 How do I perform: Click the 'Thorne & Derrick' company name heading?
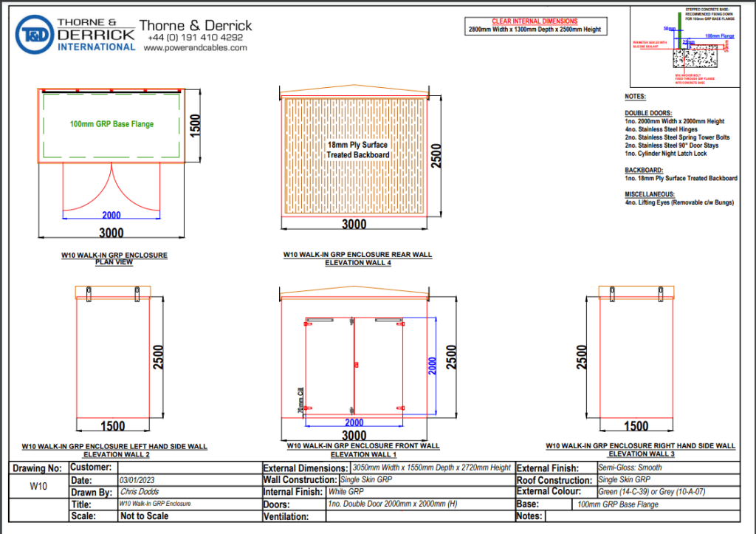coord(196,25)
